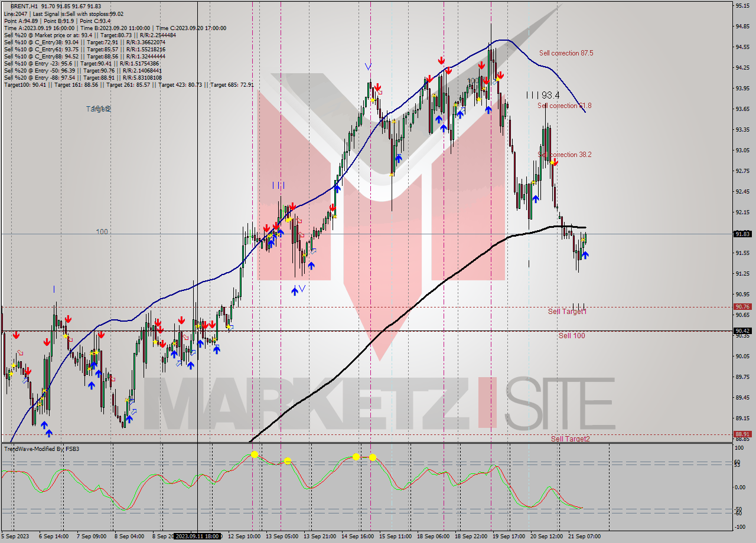
Task: Click the -100 level on indicator scale
Action: click(741, 526)
